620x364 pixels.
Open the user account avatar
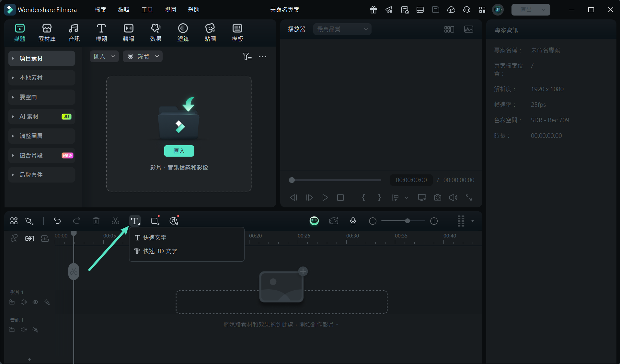(498, 10)
